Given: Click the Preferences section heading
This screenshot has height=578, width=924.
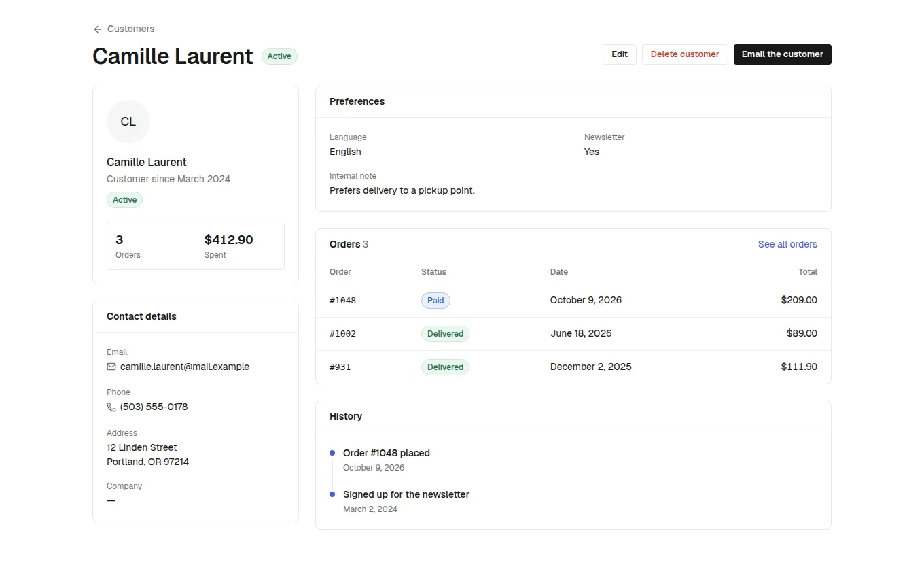Looking at the screenshot, I should (357, 101).
